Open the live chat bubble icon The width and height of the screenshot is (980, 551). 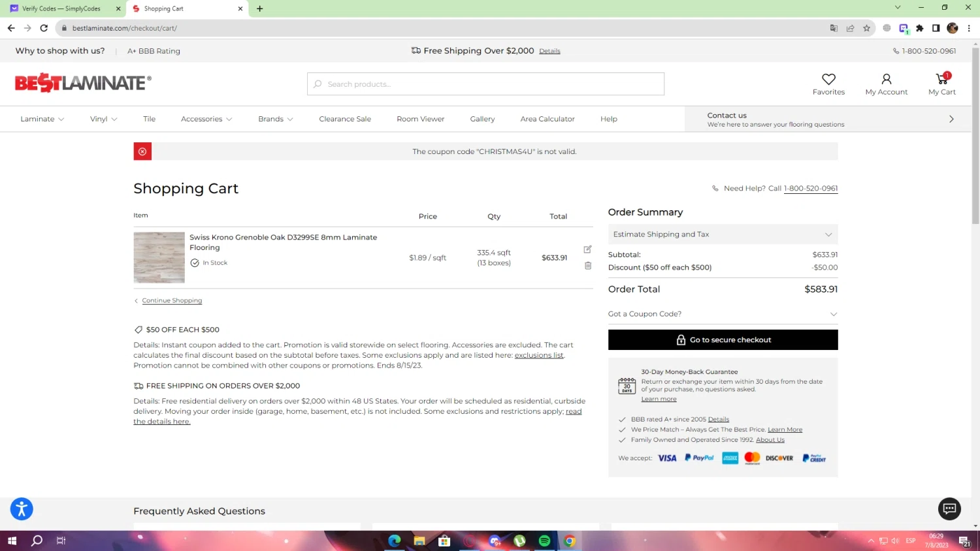tap(949, 509)
